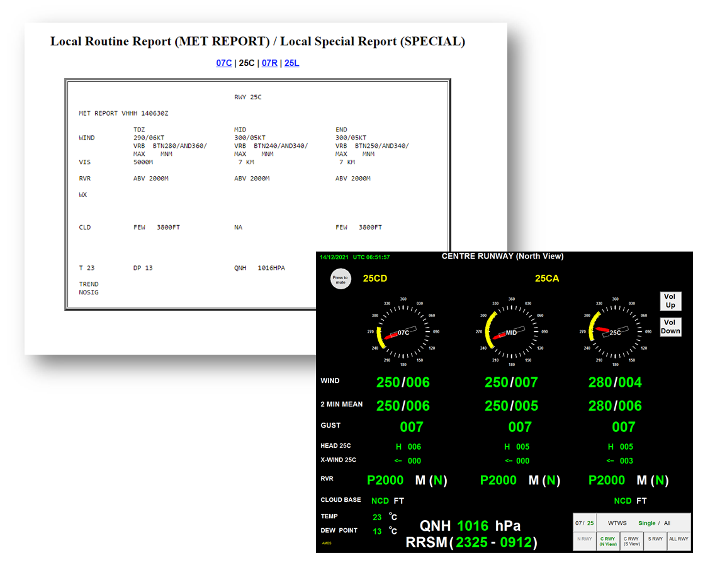715x588 pixels.
Task: Switch to S RWY view
Action: click(656, 539)
